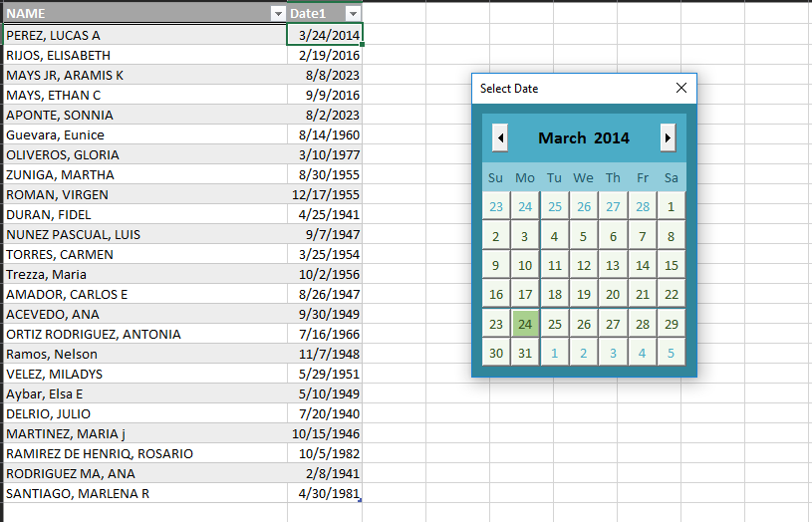812x522 pixels.
Task: Select the cell MAYS JR, ARAMIS K
Action: pyautogui.click(x=145, y=75)
